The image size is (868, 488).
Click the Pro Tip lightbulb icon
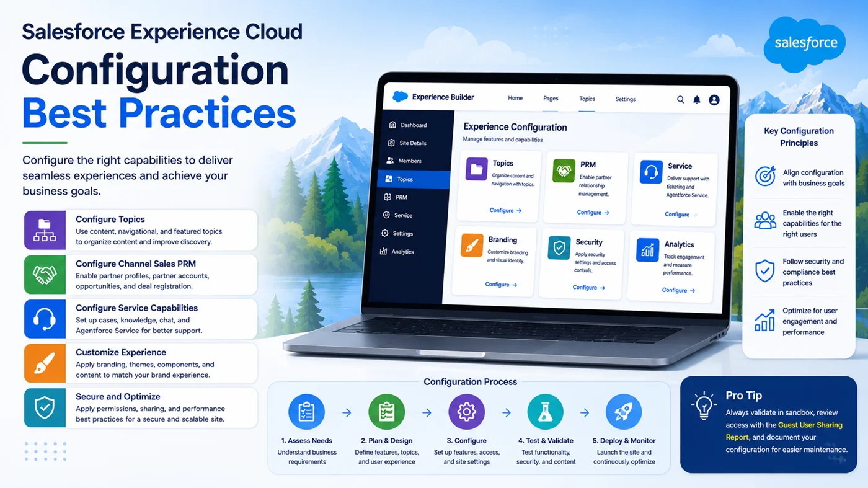tap(705, 405)
